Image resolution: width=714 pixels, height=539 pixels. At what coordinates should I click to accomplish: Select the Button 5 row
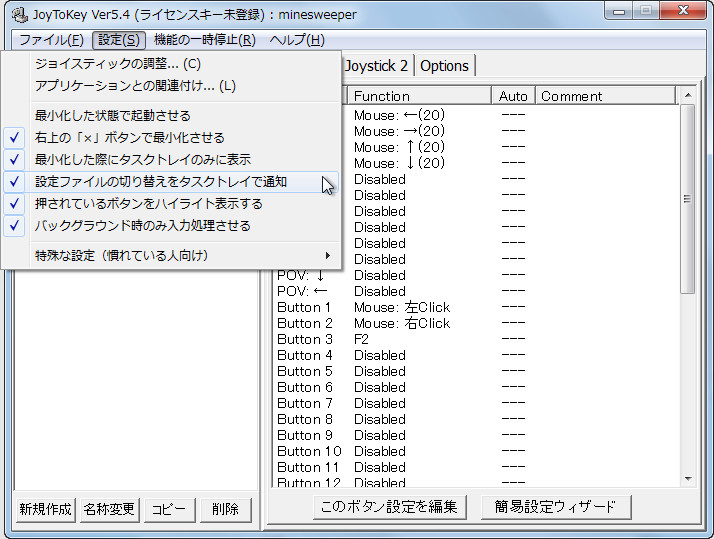tap(476, 371)
